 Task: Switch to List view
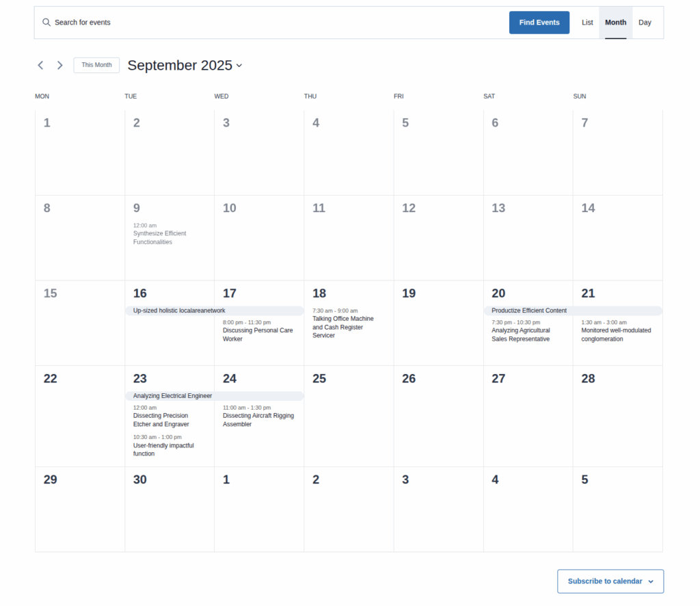tap(587, 22)
